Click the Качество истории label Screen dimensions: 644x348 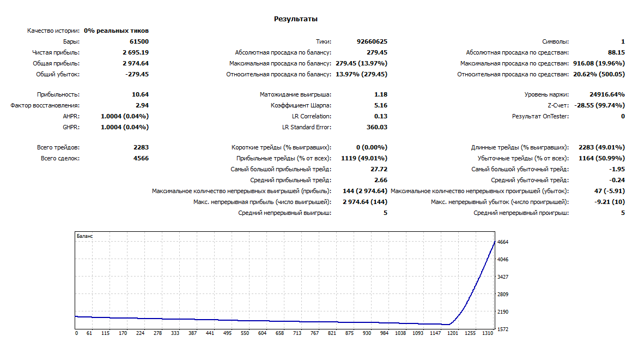tap(53, 31)
